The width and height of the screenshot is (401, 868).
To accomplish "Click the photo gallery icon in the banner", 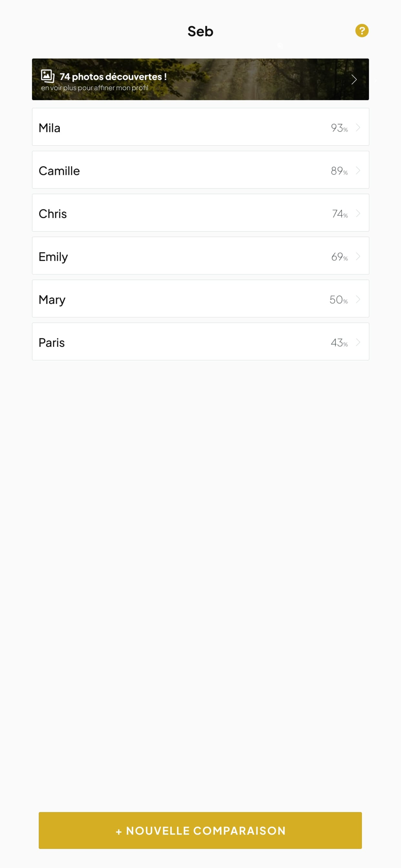I will coord(47,76).
